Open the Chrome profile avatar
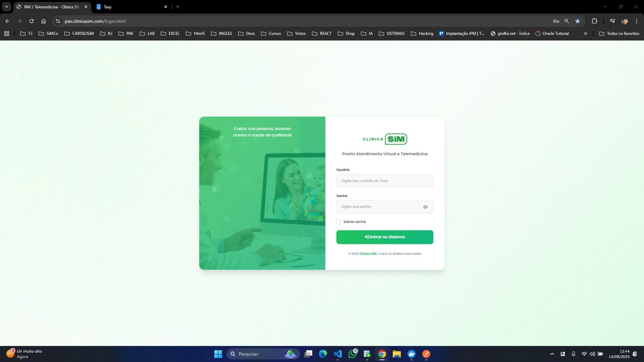Screen dimensions: 644x362 625,21
